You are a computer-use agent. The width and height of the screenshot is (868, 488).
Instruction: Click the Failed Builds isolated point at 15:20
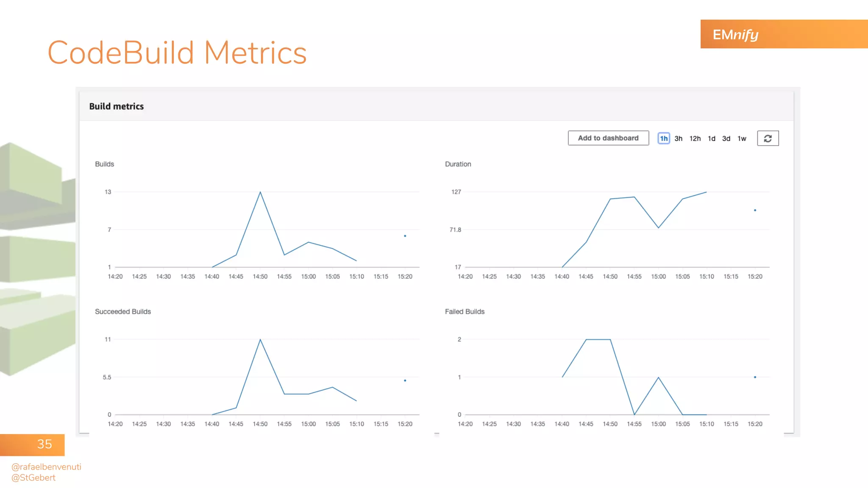click(755, 377)
